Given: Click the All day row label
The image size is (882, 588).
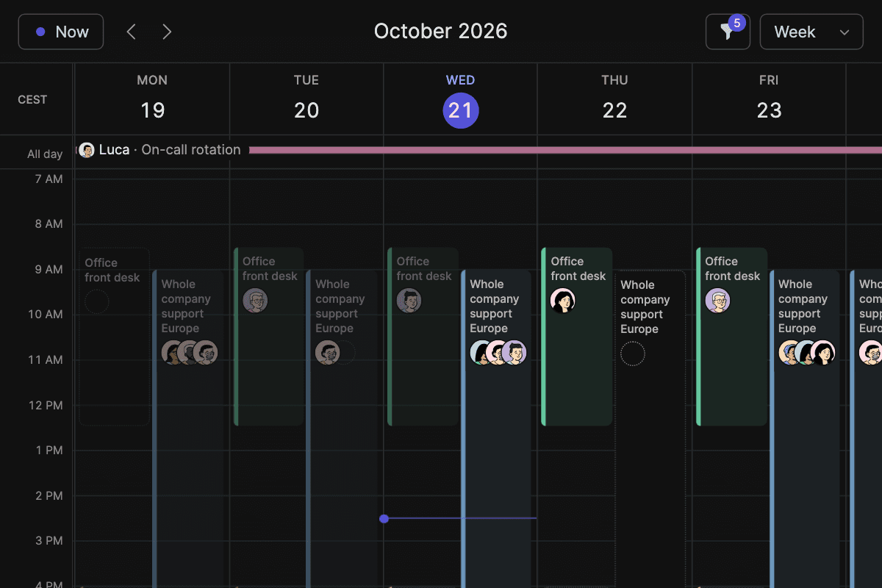Looking at the screenshot, I should coord(45,154).
